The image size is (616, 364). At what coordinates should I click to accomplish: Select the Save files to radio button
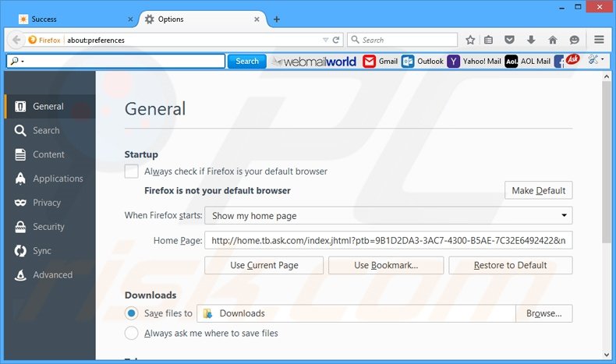pyautogui.click(x=131, y=313)
